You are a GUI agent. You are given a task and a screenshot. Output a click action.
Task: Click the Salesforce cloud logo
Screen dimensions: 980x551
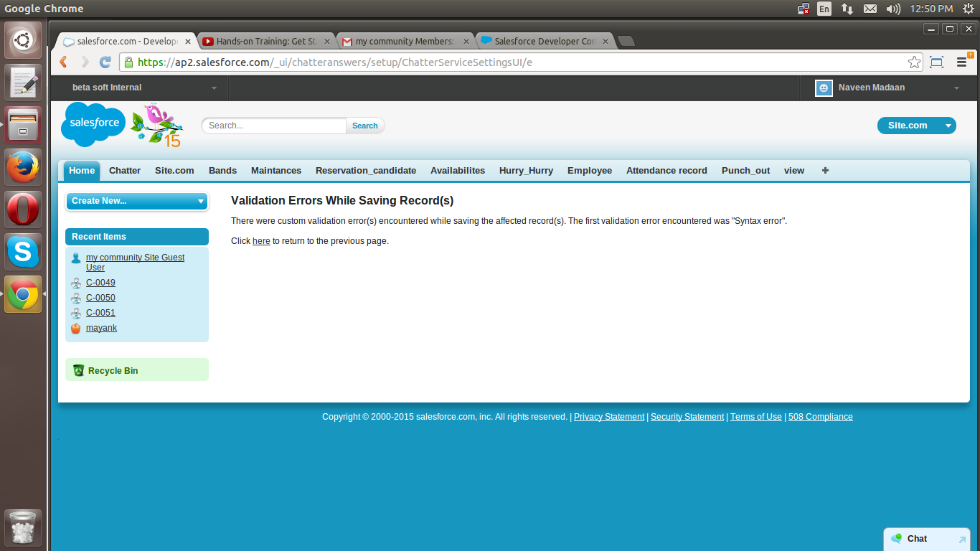pos(93,124)
